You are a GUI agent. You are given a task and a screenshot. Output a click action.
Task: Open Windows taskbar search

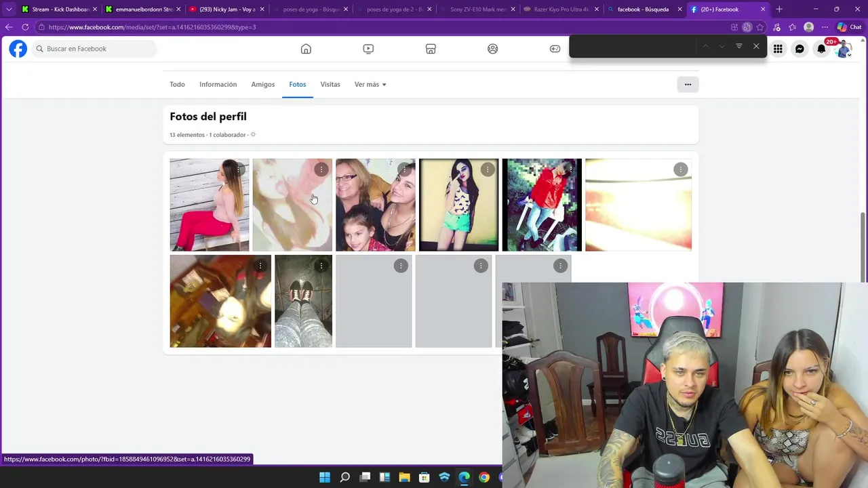[x=344, y=477]
